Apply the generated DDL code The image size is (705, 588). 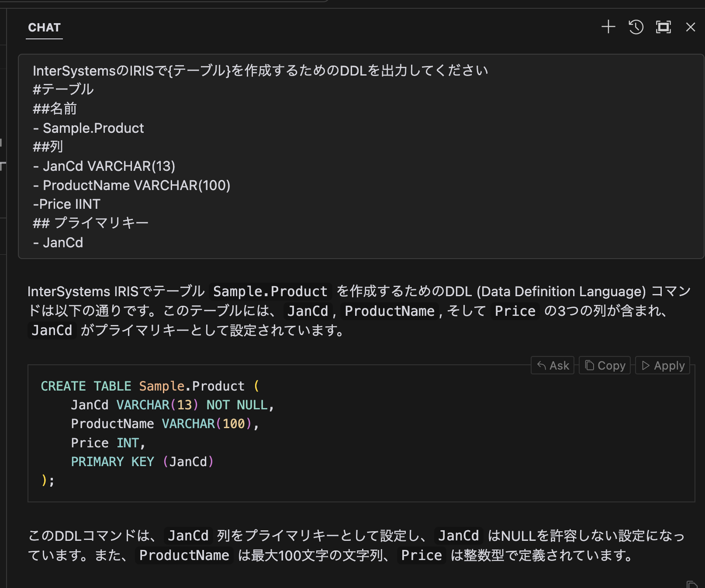pos(663,365)
